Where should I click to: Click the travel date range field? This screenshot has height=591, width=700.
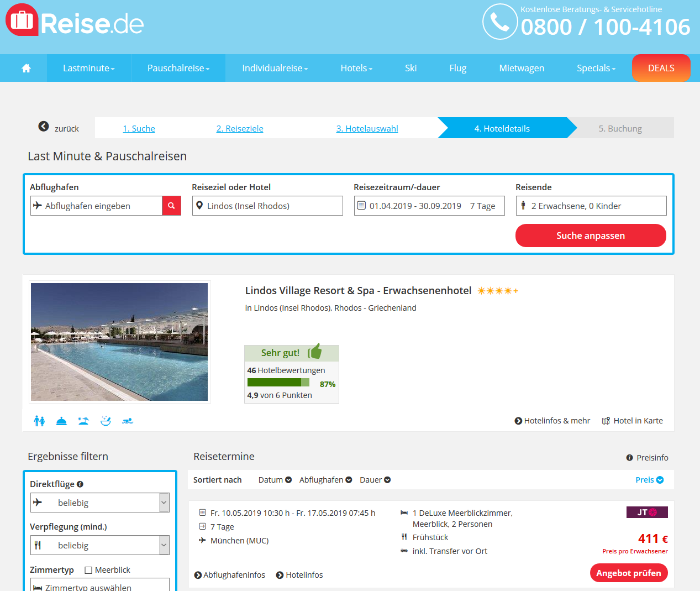pyautogui.click(x=429, y=206)
